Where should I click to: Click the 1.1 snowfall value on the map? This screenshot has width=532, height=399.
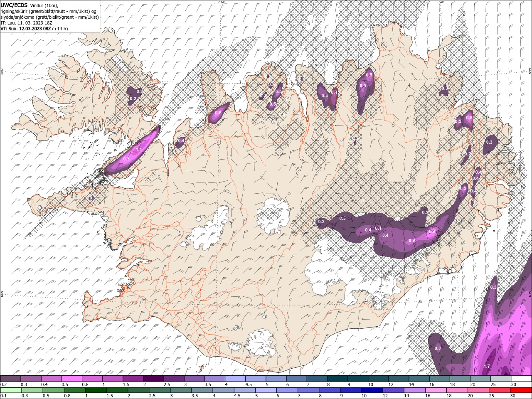(139, 150)
